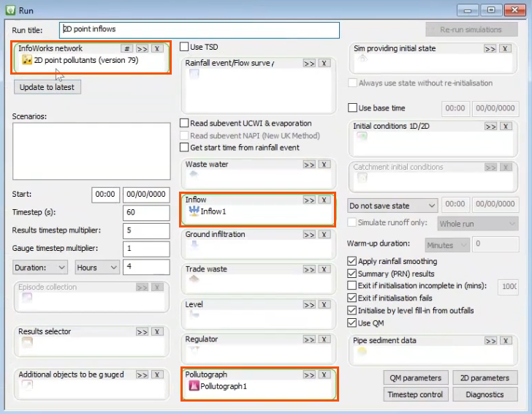Viewport: 532px width, 414px height.
Task: Open 2D parameters dialog
Action: (484, 377)
